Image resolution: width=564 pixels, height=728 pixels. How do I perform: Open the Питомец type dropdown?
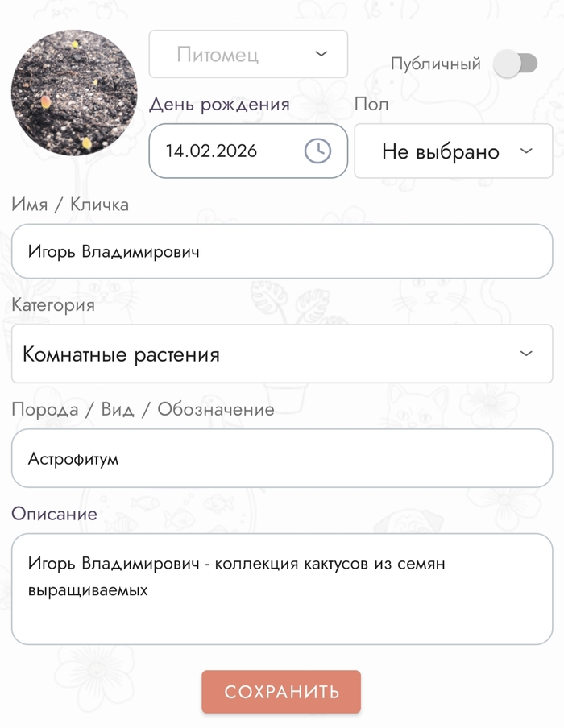247,54
